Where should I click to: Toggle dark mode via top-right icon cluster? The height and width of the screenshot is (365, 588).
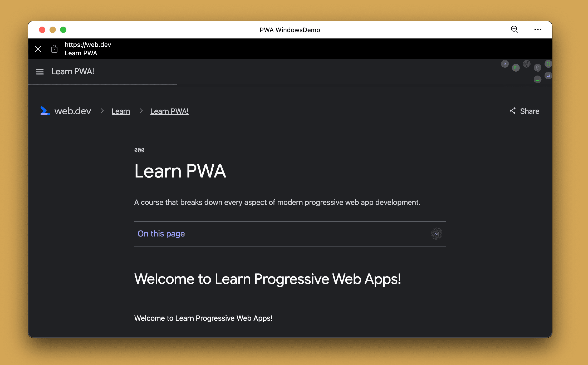click(x=527, y=64)
